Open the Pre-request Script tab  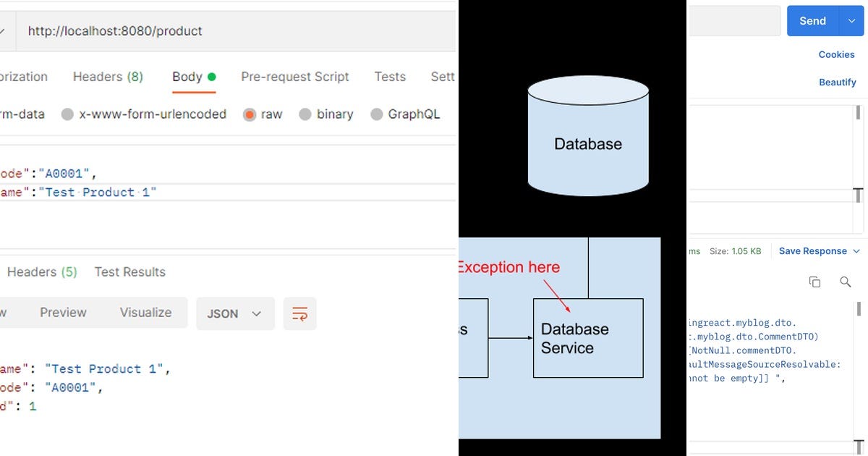click(295, 76)
